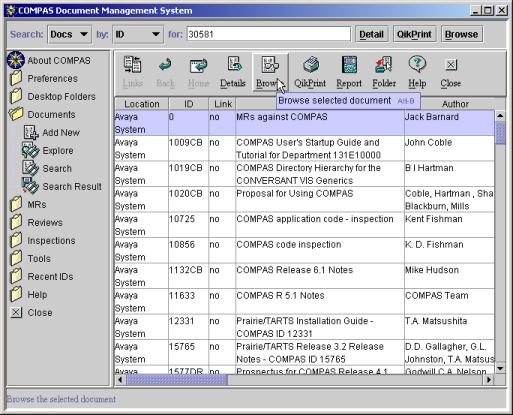Click the Detail button near search field
Screen dimensions: 513x415
point(372,34)
